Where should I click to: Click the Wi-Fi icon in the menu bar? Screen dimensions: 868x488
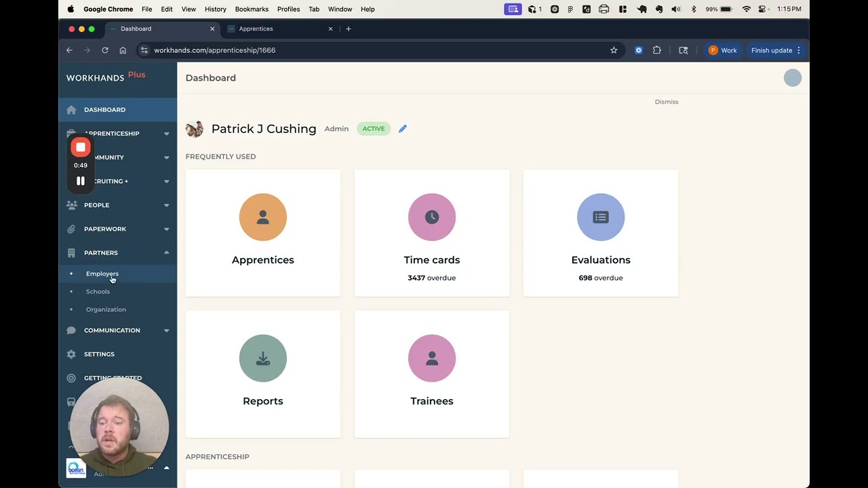747,9
